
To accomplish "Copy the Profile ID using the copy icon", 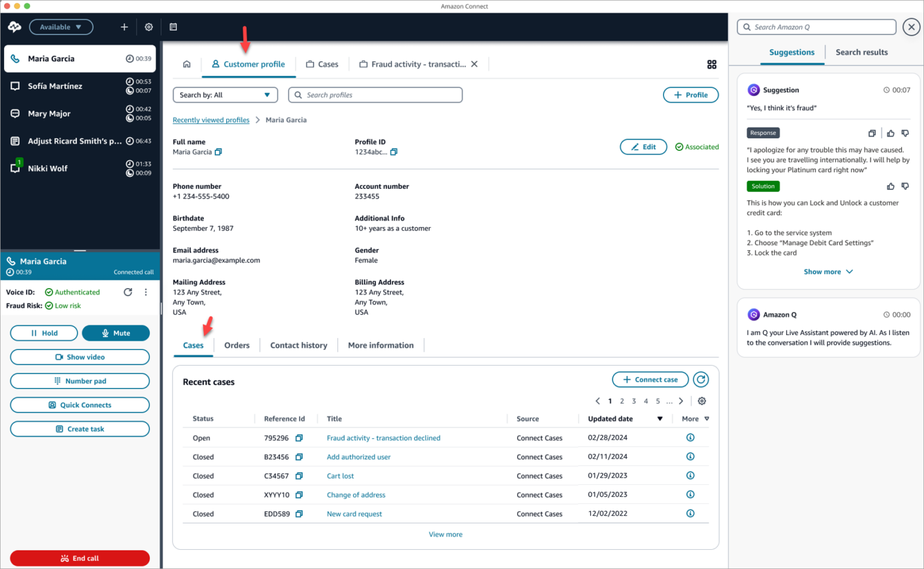I will coord(394,152).
